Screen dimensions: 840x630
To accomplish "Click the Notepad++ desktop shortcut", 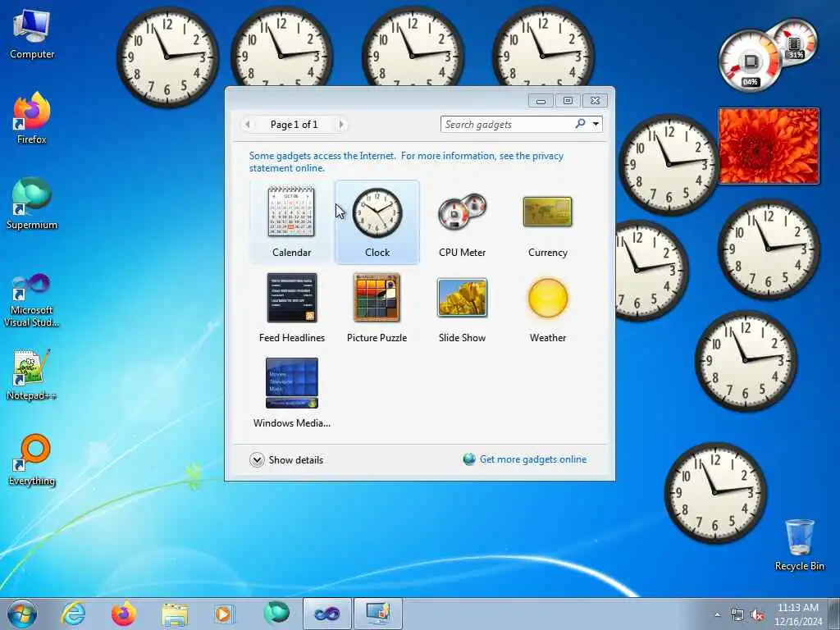I will (32, 375).
